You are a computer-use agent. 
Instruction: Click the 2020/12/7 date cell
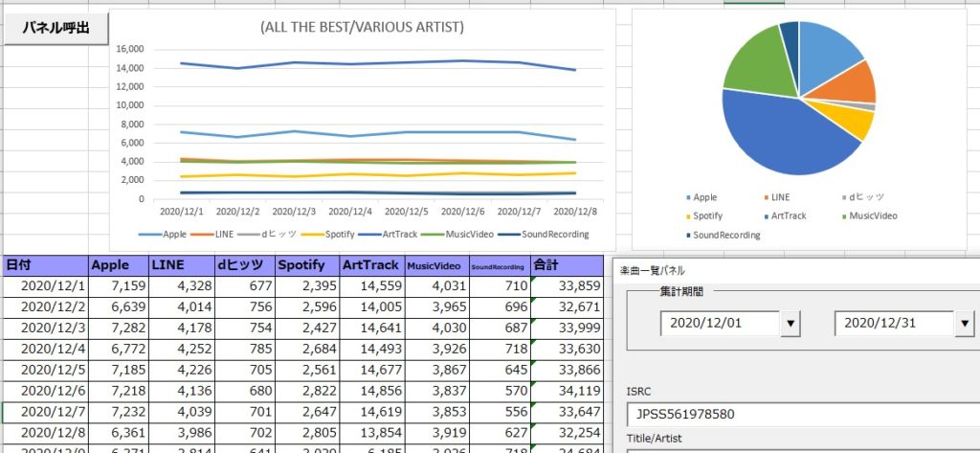(46, 413)
